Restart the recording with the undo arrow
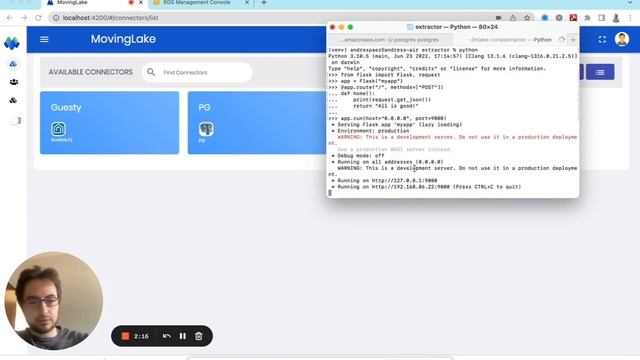The width and height of the screenshot is (640, 360). (167, 336)
